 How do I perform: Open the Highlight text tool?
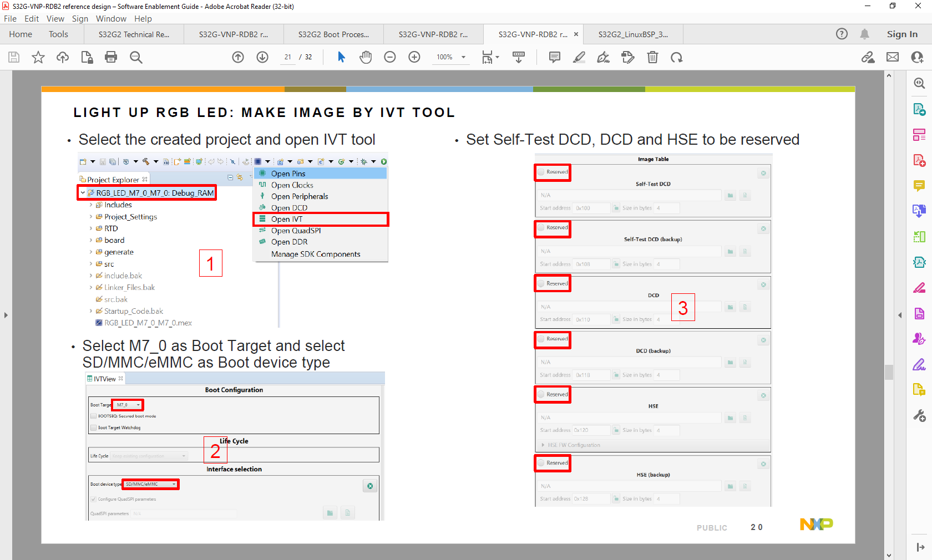click(x=579, y=57)
